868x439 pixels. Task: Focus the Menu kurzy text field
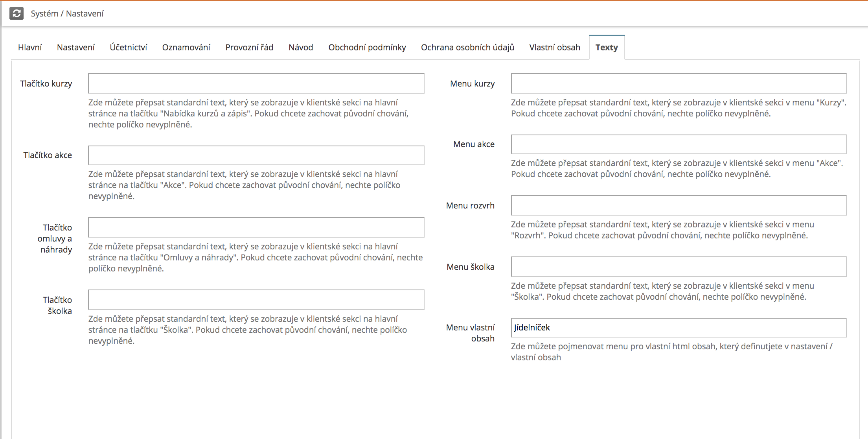click(679, 83)
